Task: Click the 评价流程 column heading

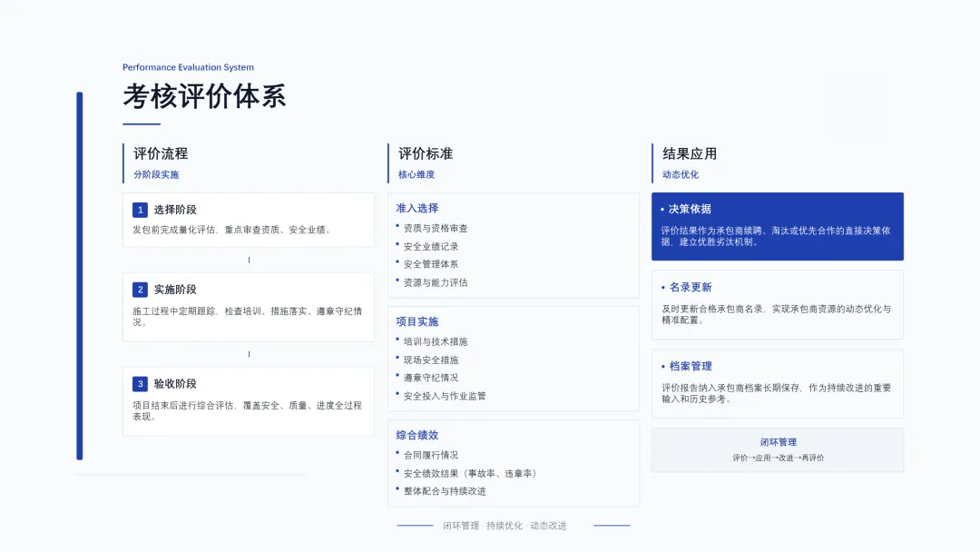Action: click(x=161, y=153)
